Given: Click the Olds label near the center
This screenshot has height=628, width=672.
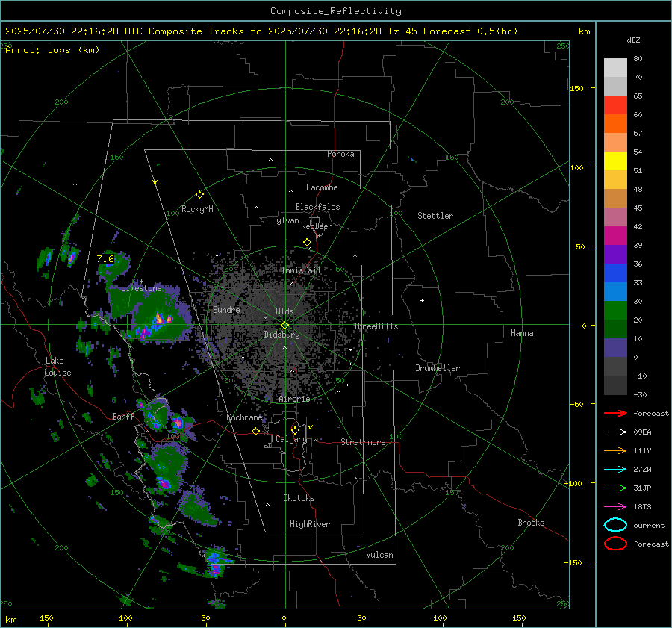Looking at the screenshot, I should (x=284, y=311).
